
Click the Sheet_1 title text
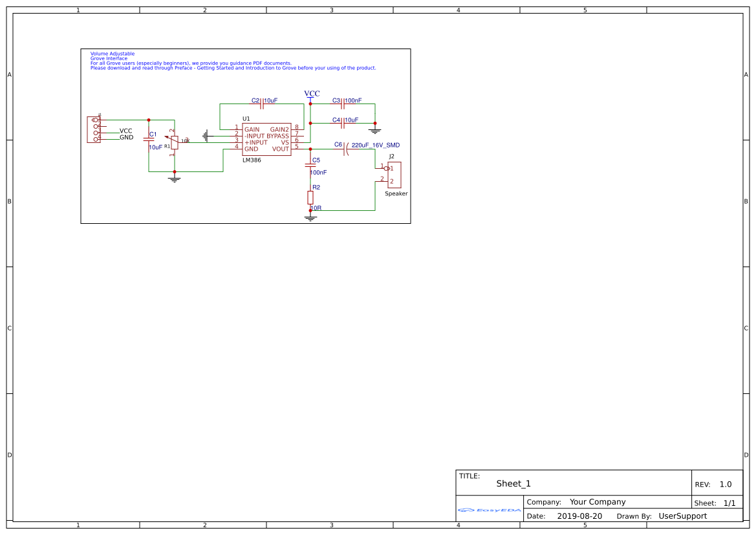512,483
